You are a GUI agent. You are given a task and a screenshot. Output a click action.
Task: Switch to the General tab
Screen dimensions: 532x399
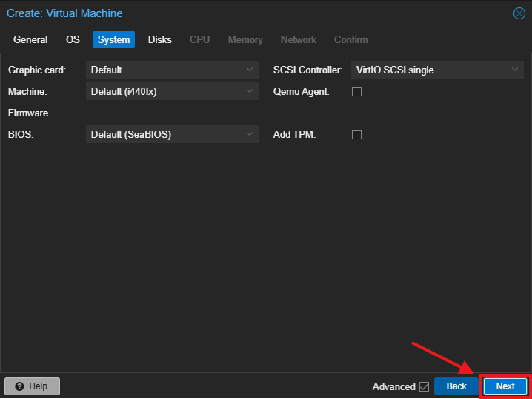coord(30,40)
